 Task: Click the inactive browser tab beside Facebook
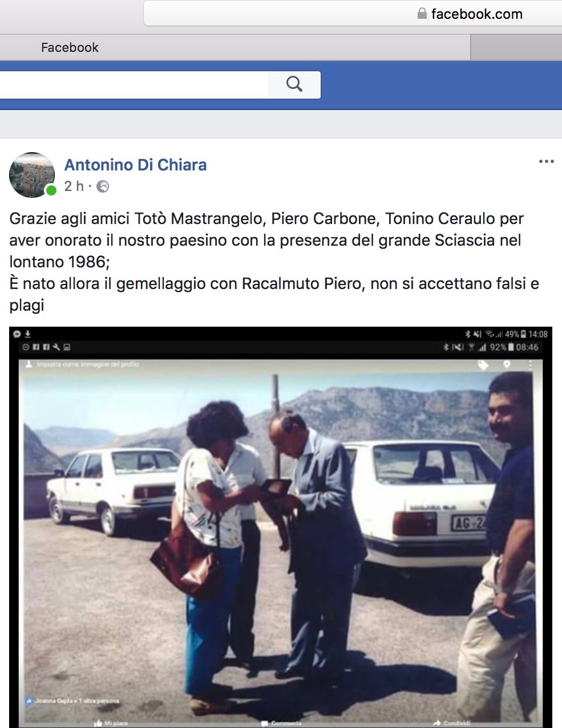[516, 47]
